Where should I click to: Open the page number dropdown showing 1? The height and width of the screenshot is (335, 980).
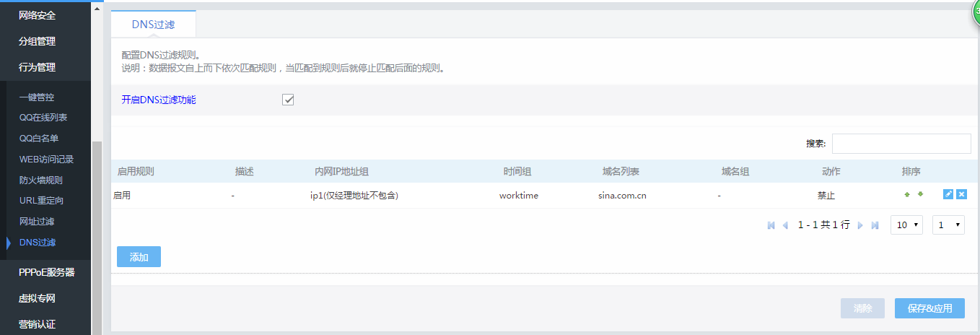[948, 225]
